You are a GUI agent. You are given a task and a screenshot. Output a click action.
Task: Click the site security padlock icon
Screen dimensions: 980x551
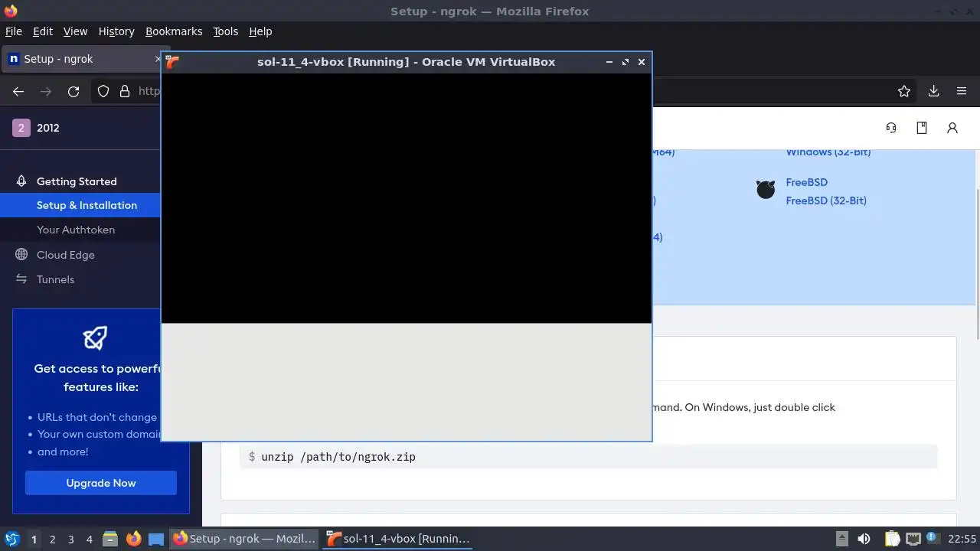click(125, 91)
